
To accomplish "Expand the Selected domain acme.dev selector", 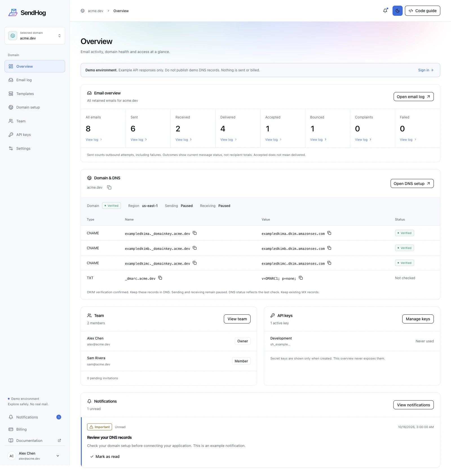I will click(35, 36).
